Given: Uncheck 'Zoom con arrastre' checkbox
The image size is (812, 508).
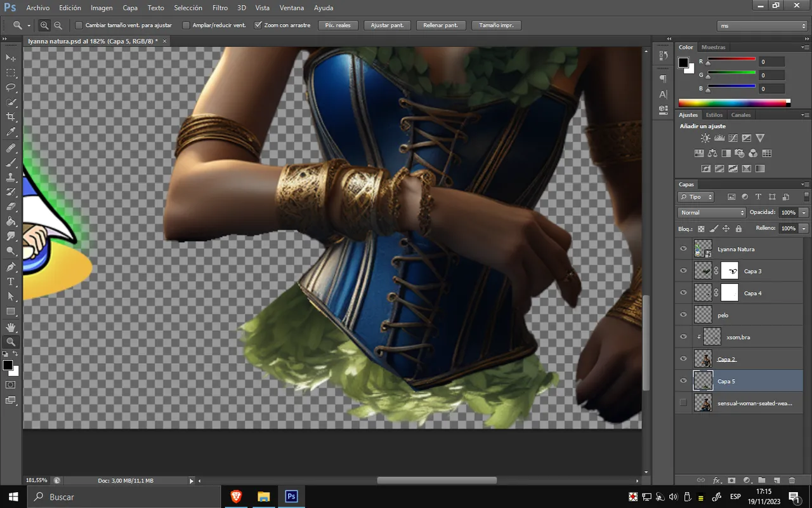Looking at the screenshot, I should point(258,25).
